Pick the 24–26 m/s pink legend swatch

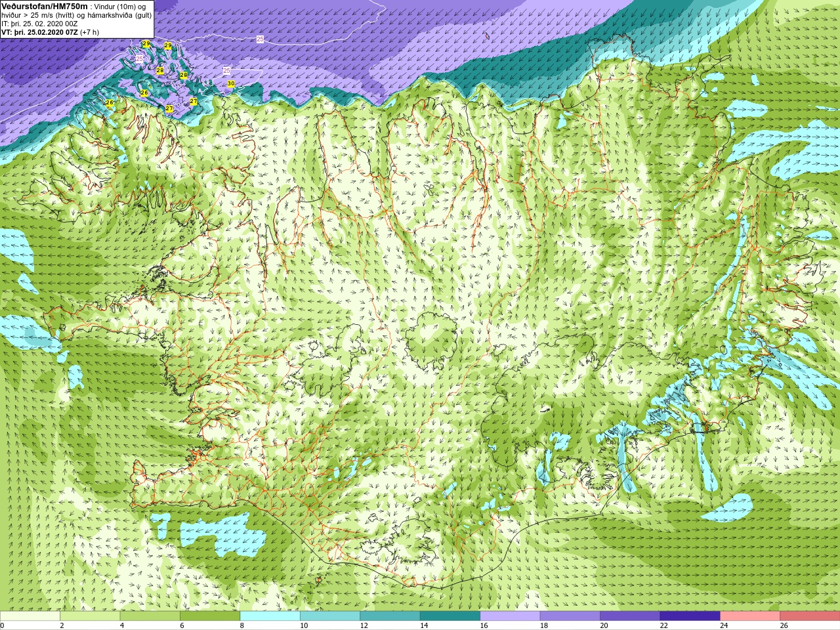pos(750,616)
